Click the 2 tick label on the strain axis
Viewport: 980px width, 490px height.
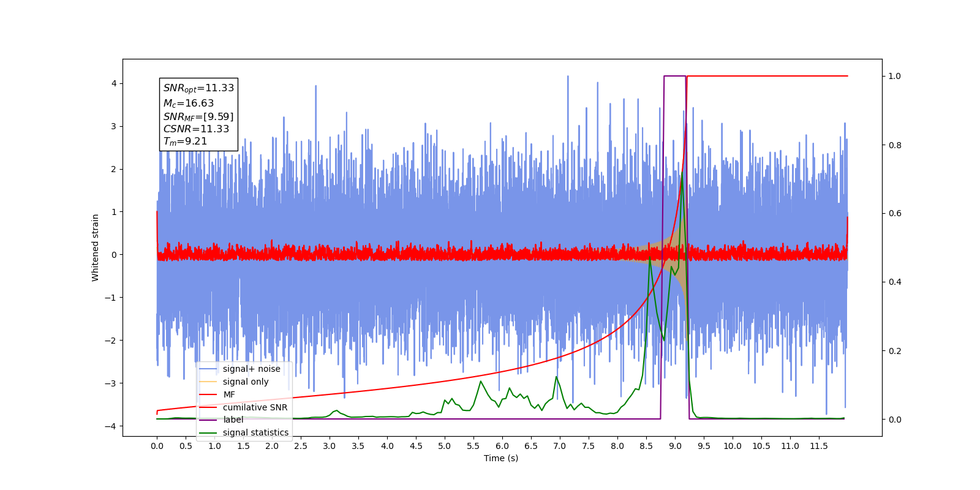114,169
